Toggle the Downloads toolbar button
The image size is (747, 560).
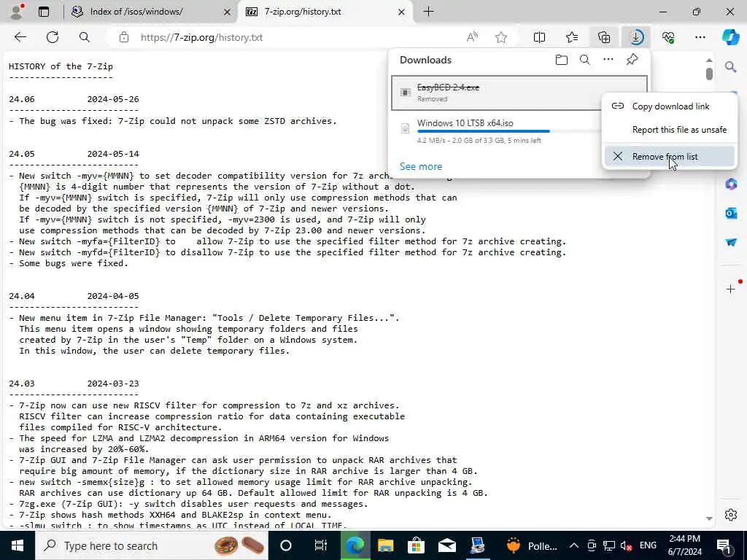[x=636, y=37]
